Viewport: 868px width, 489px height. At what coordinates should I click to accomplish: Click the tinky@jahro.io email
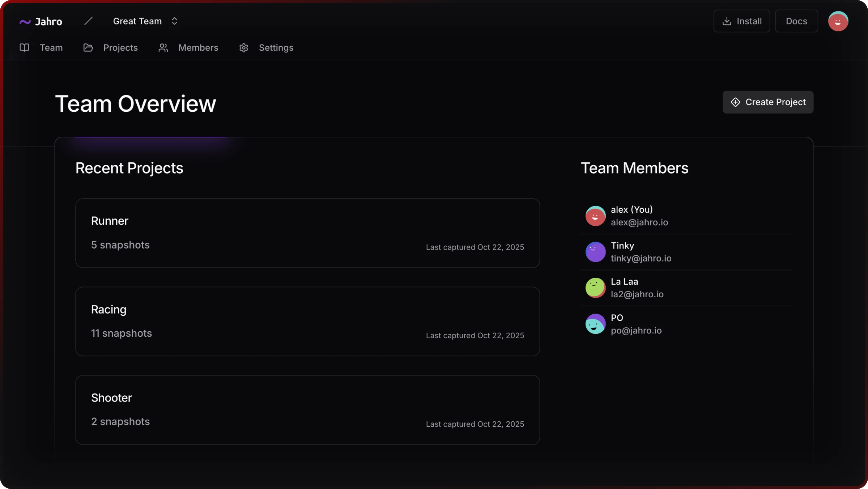coord(641,258)
